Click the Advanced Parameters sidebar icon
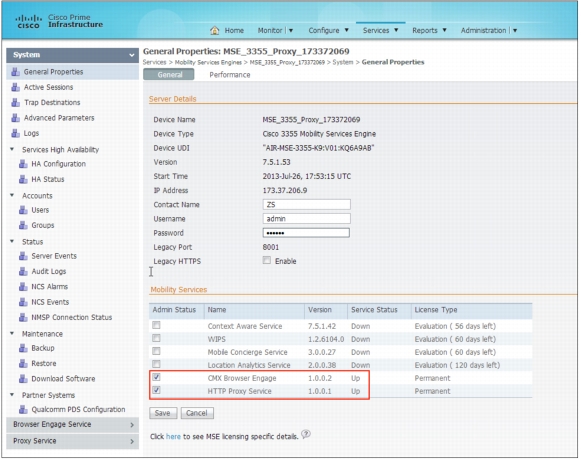This screenshot has width=581, height=461. pos(15,118)
